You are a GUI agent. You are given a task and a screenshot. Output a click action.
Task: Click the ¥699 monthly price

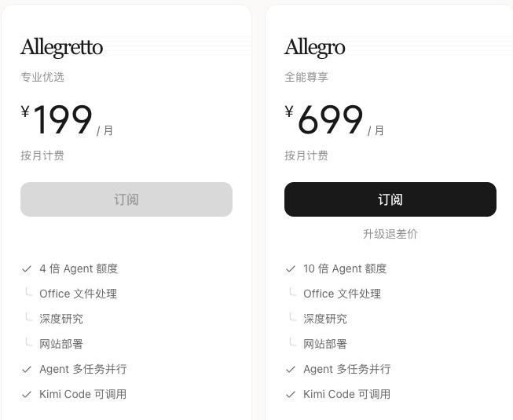click(334, 120)
